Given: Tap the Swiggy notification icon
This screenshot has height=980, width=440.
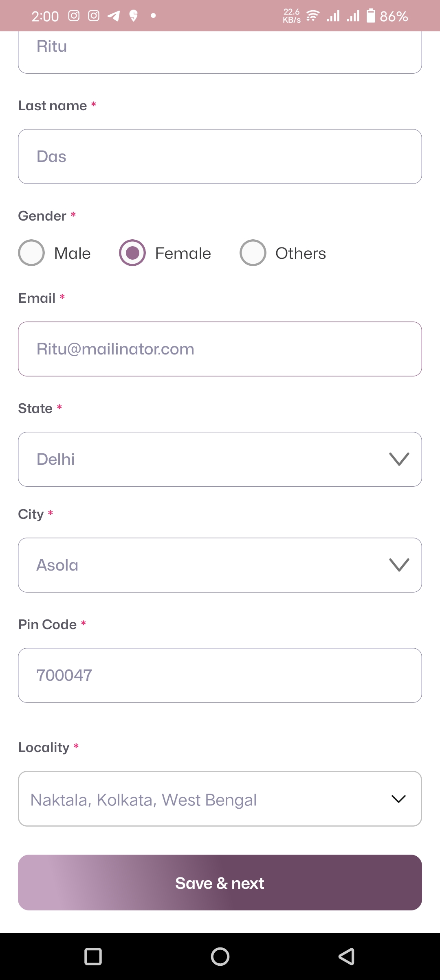Looking at the screenshot, I should 133,16.
